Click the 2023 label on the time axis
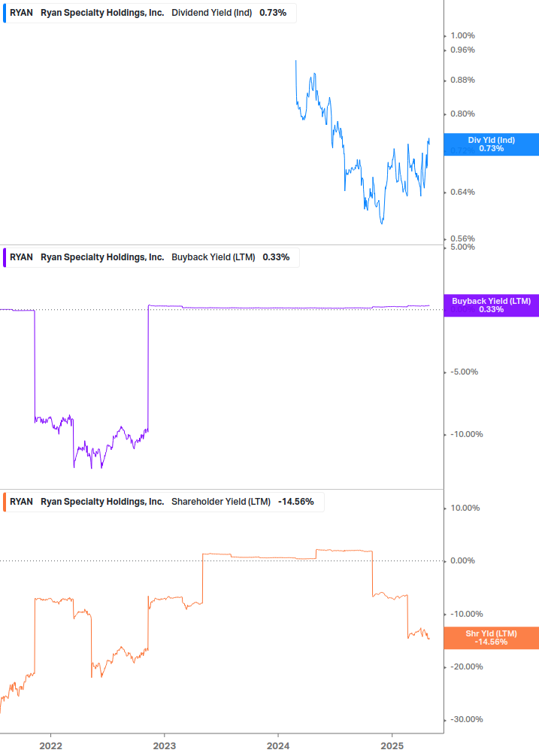The height and width of the screenshot is (756, 539). click(x=164, y=746)
